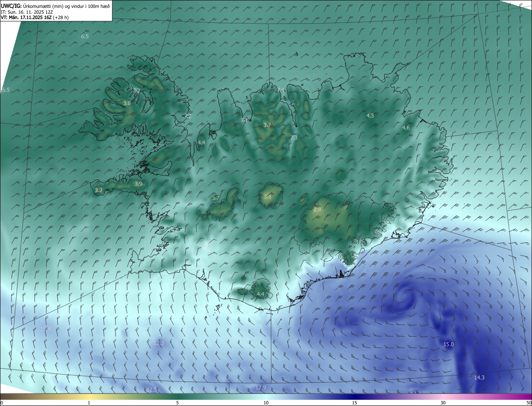Click the 3.9 value on Snæfellsnes peninsula
Screen dimensions: 532x406
click(x=138, y=183)
